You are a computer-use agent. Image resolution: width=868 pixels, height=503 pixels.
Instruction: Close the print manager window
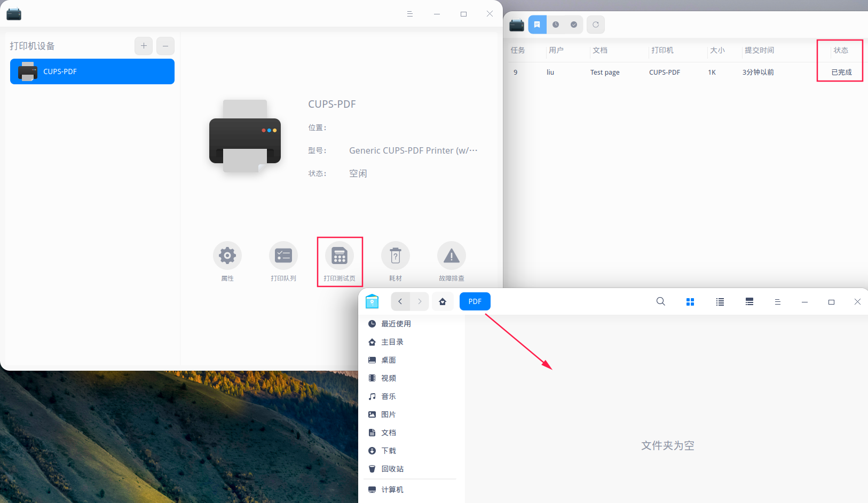click(490, 14)
